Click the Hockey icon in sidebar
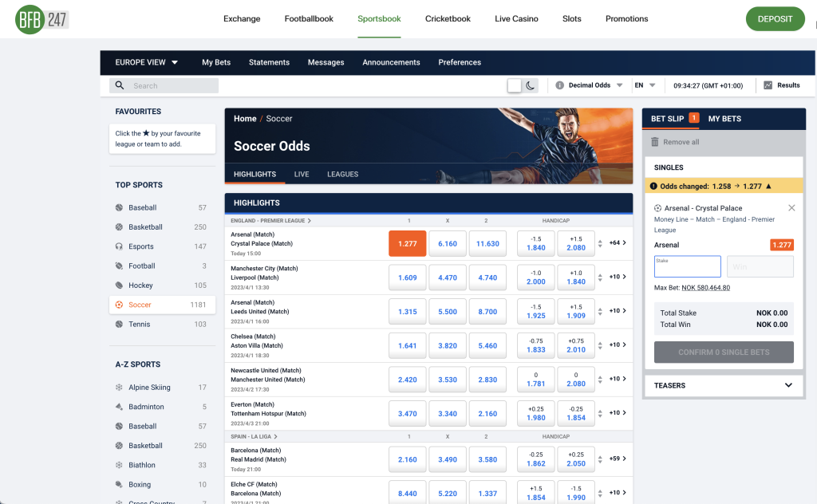The image size is (817, 504). 119,285
